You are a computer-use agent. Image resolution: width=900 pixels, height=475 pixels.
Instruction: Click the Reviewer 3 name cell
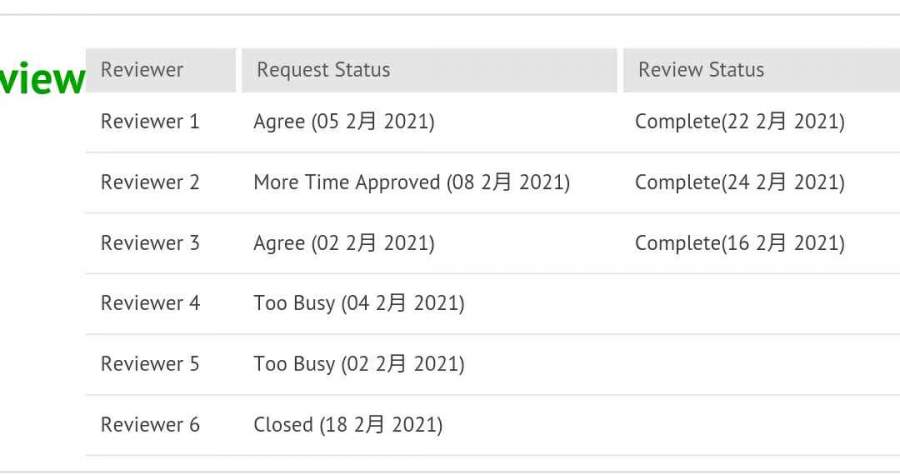[x=150, y=243]
